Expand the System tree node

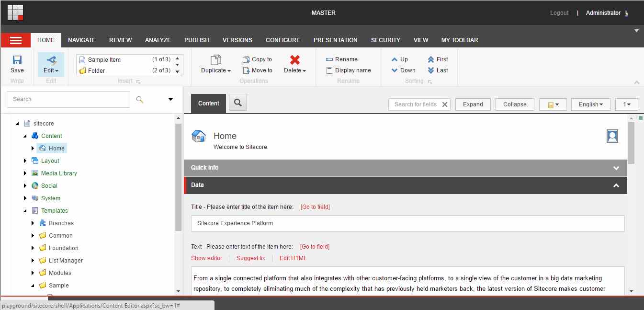(25, 198)
